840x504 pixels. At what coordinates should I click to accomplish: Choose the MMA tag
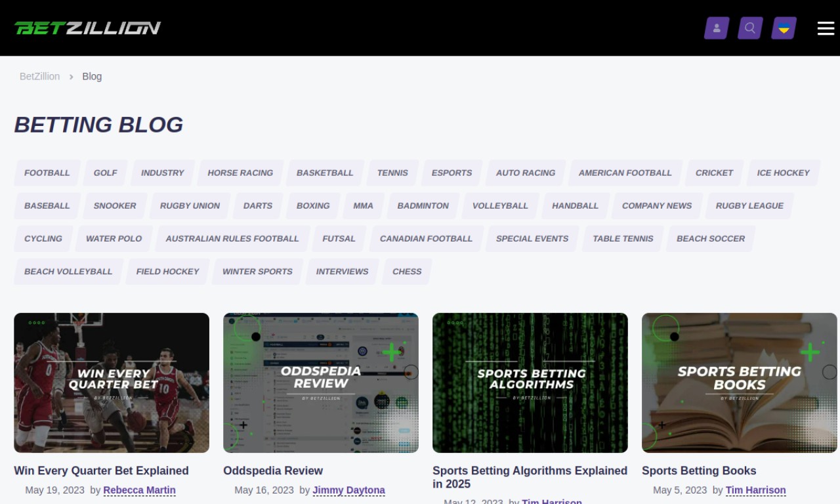click(x=363, y=205)
